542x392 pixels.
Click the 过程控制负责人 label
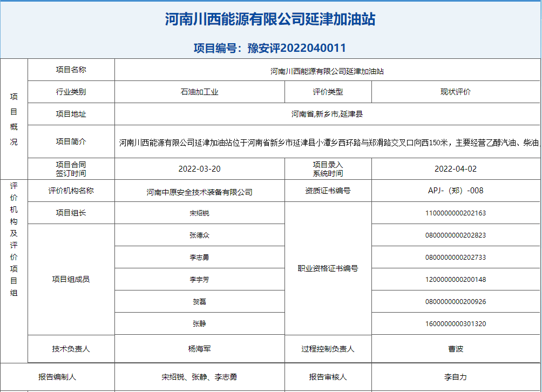tap(328, 349)
